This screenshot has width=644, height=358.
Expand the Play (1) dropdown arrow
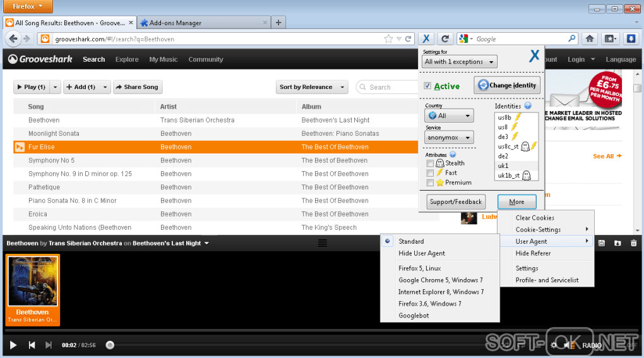(x=55, y=87)
